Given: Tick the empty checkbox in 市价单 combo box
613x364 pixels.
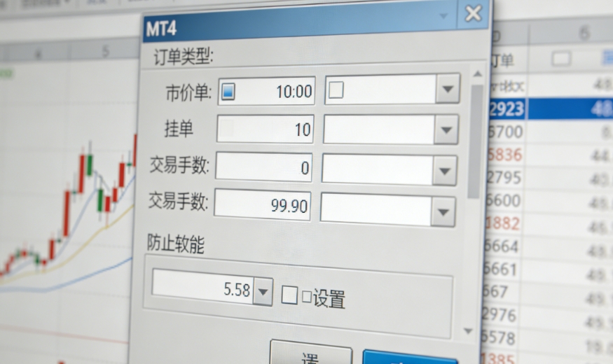Looking at the screenshot, I should pyautogui.click(x=336, y=90).
